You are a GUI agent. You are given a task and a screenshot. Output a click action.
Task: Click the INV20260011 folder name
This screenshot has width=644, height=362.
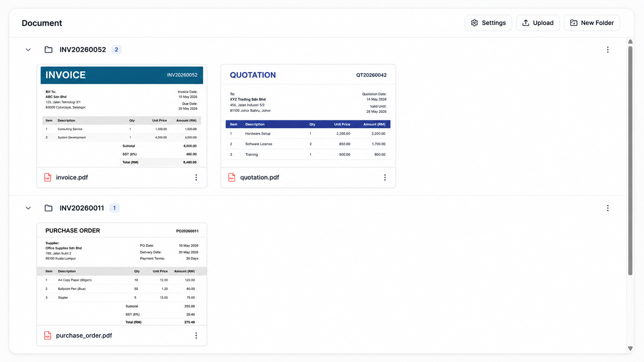pos(82,208)
